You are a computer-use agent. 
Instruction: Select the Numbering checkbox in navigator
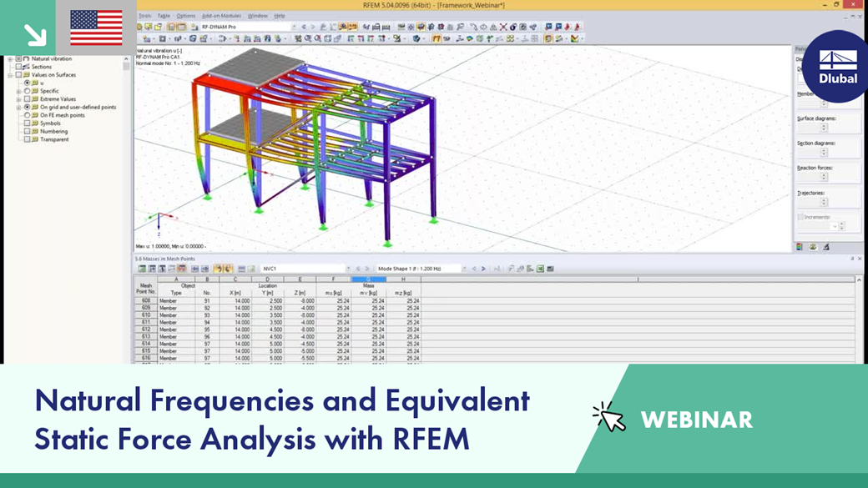[x=27, y=132]
